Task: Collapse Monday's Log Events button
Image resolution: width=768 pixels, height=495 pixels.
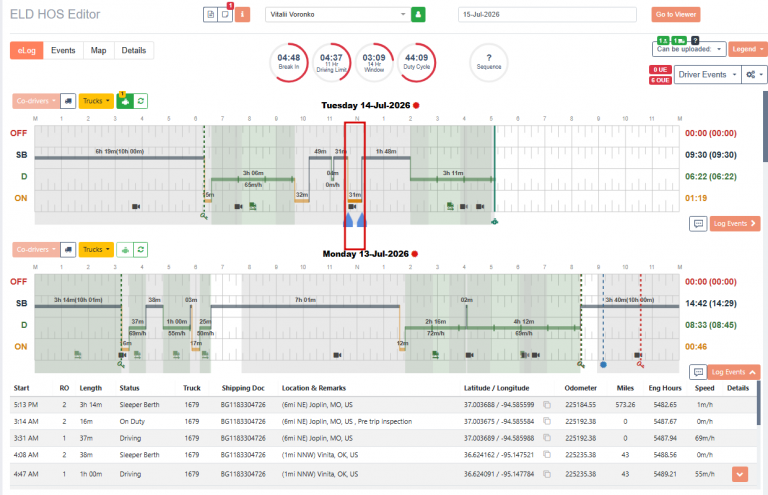Action: [734, 372]
